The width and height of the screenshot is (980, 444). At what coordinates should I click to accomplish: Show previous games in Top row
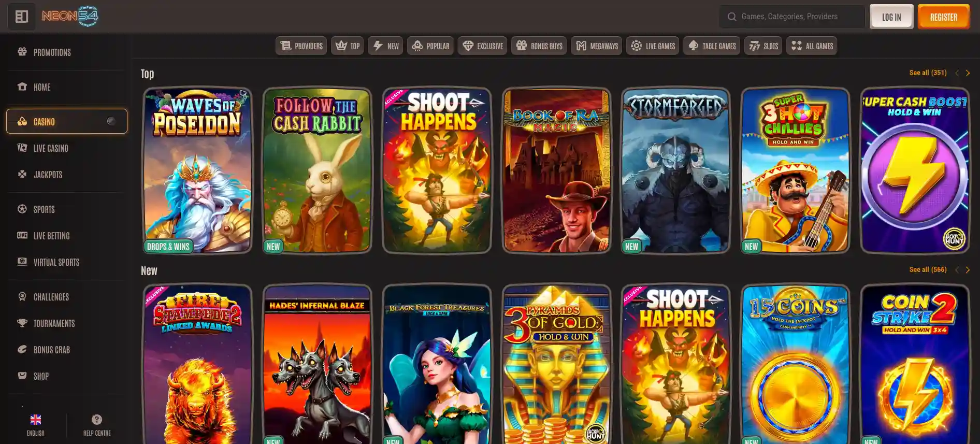(957, 73)
